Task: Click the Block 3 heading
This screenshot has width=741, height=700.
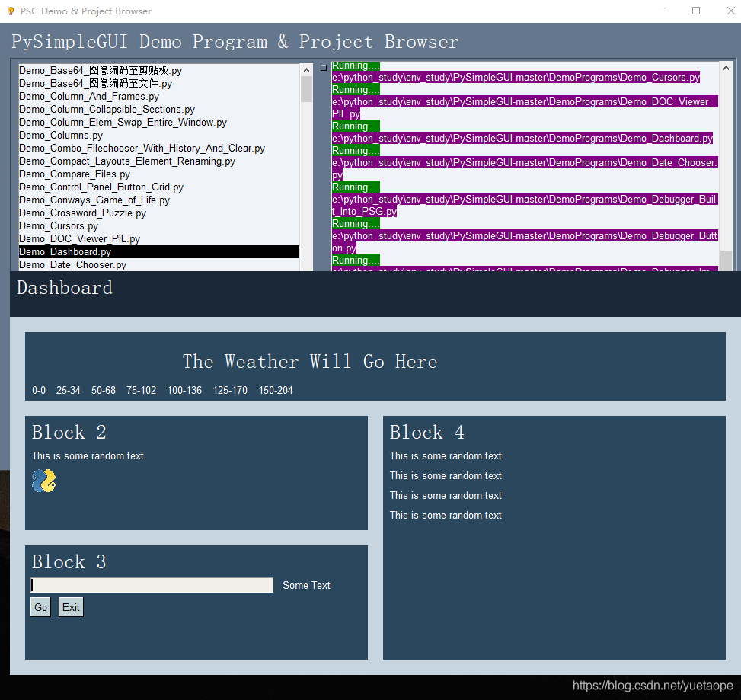Action: click(x=69, y=562)
